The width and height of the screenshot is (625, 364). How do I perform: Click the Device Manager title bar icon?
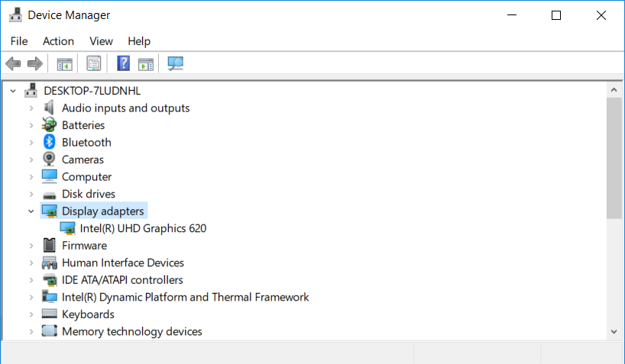click(15, 14)
